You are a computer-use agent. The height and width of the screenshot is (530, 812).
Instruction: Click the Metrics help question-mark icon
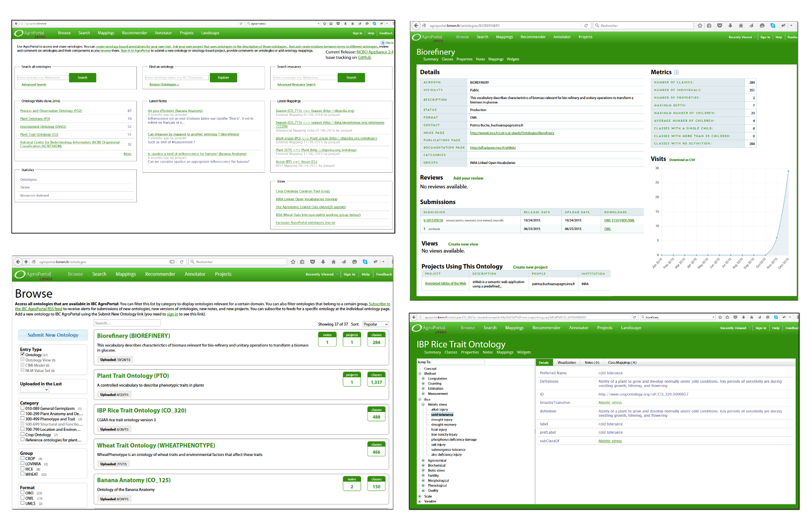pyautogui.click(x=676, y=73)
